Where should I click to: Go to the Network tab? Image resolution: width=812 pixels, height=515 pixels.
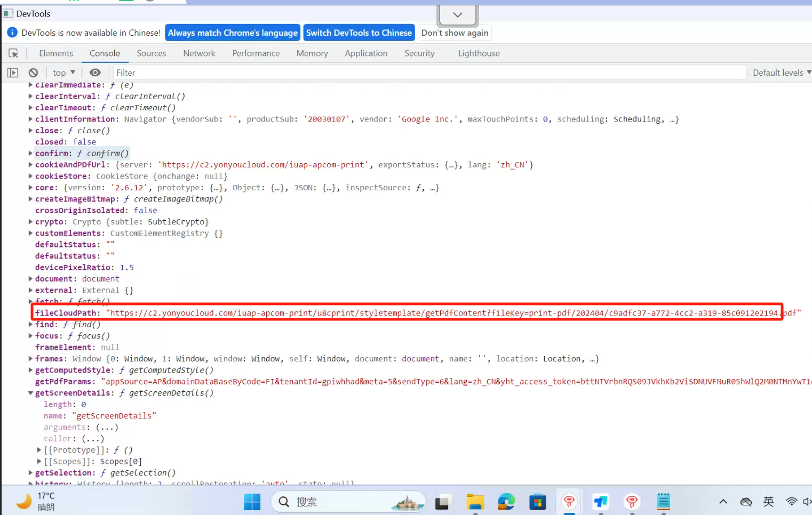[199, 53]
